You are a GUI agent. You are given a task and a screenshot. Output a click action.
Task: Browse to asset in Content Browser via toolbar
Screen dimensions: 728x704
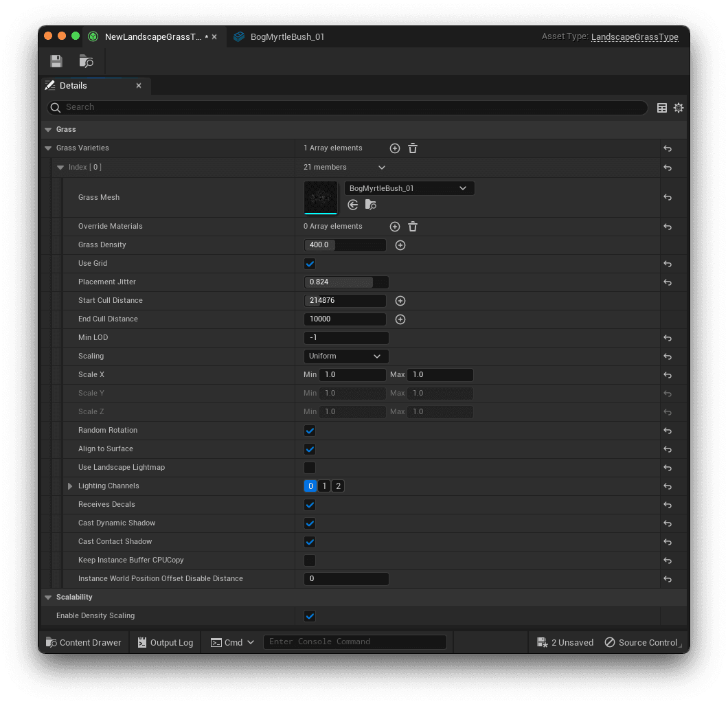86,61
